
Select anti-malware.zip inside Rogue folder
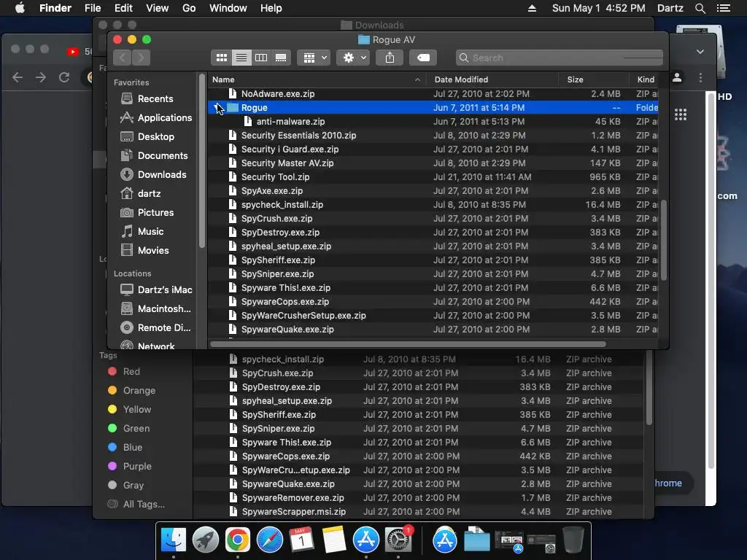coord(433,122)
